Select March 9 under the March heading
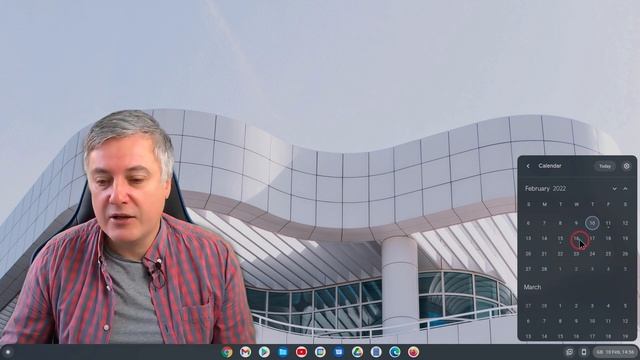This screenshot has width=640, height=360. click(x=576, y=322)
